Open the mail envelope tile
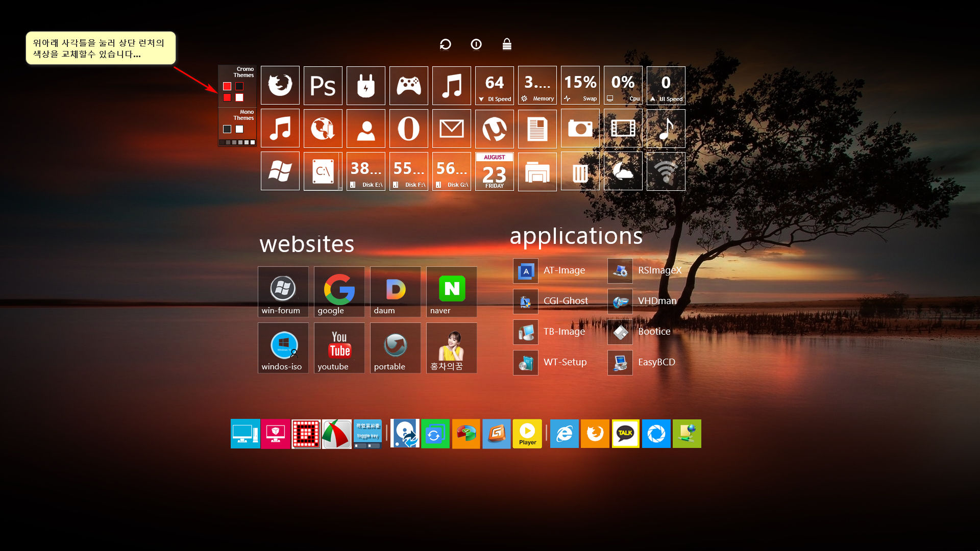The width and height of the screenshot is (980, 551). coord(452,129)
